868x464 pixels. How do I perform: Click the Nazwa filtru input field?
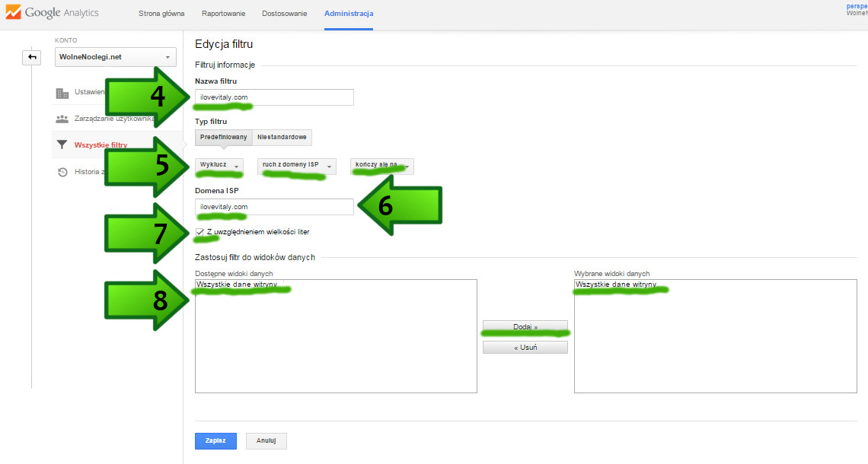click(x=274, y=97)
